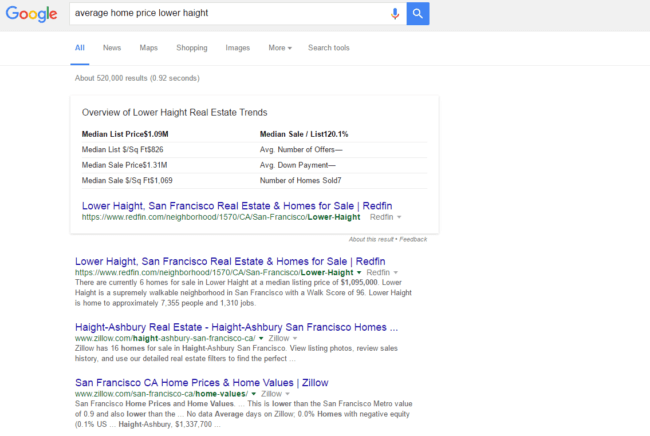Image resolution: width=650 pixels, height=436 pixels.
Task: Click About this result link
Action: tap(371, 239)
